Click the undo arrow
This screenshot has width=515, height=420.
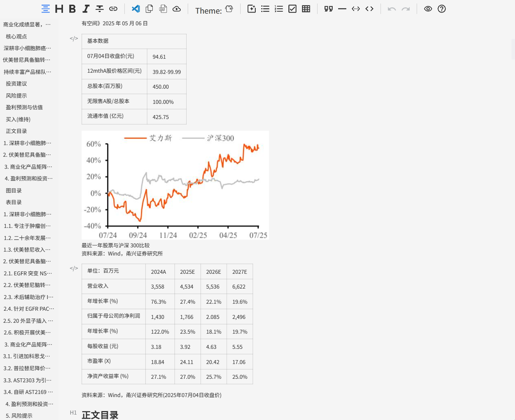(392, 9)
